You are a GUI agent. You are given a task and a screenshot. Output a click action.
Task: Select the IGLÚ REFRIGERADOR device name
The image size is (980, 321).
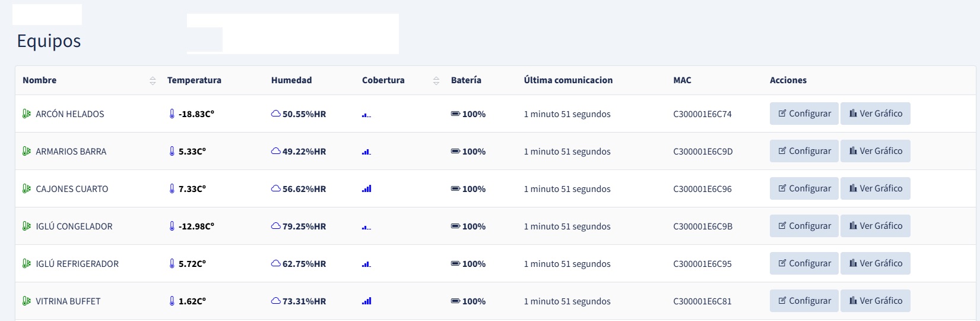[77, 264]
